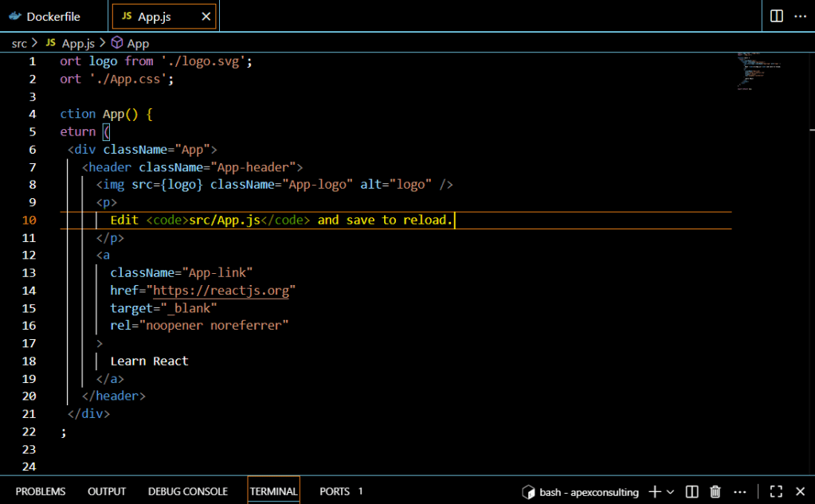
Task: Open the PORTS panel tab
Action: pyautogui.click(x=335, y=491)
